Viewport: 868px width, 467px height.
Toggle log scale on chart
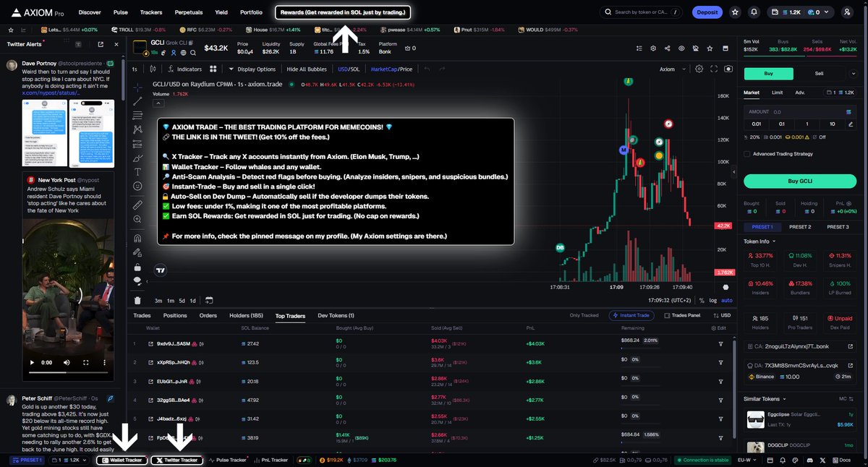[713, 300]
